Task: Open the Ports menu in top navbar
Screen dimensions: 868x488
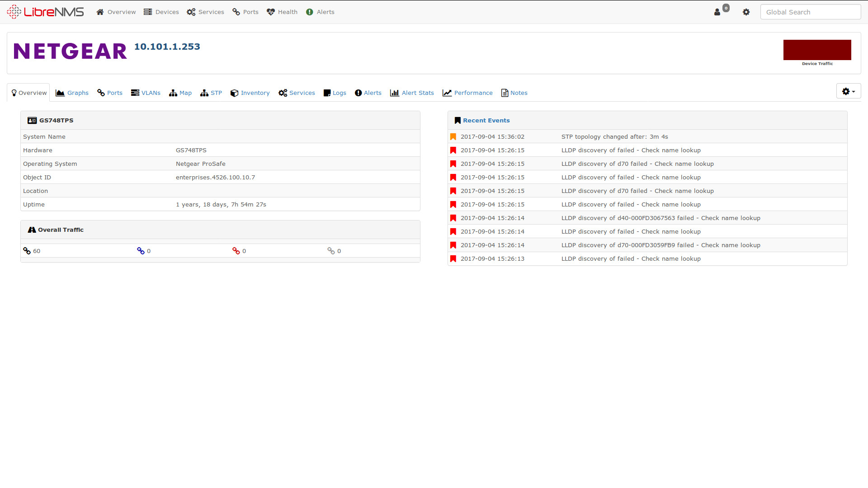Action: point(245,12)
